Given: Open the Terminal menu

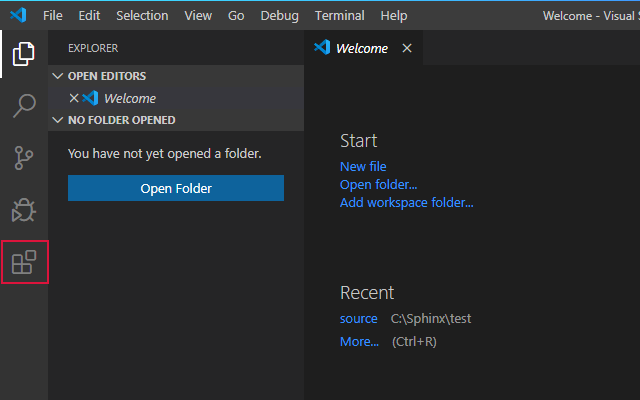Looking at the screenshot, I should 340,16.
